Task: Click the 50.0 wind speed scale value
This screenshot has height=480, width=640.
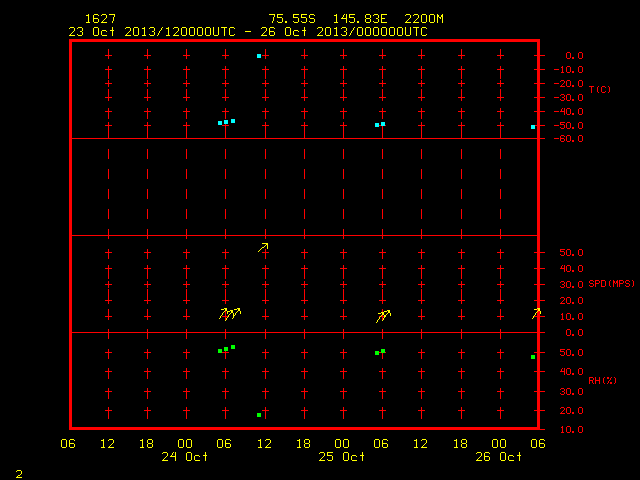Action: coord(571,253)
